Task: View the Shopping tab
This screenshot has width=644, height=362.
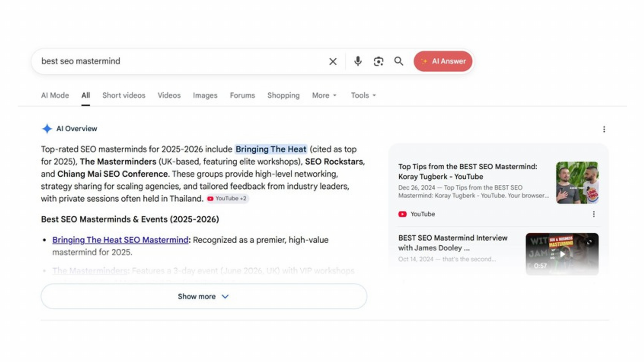Action: click(x=283, y=95)
